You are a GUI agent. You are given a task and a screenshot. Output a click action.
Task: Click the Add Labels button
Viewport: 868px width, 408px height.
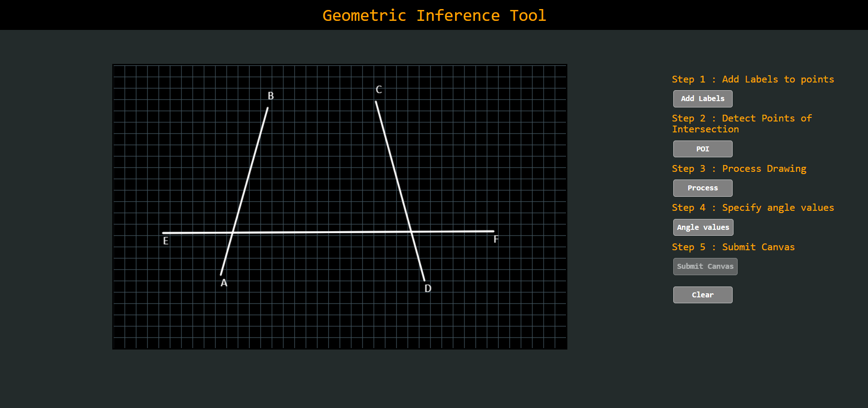point(703,99)
